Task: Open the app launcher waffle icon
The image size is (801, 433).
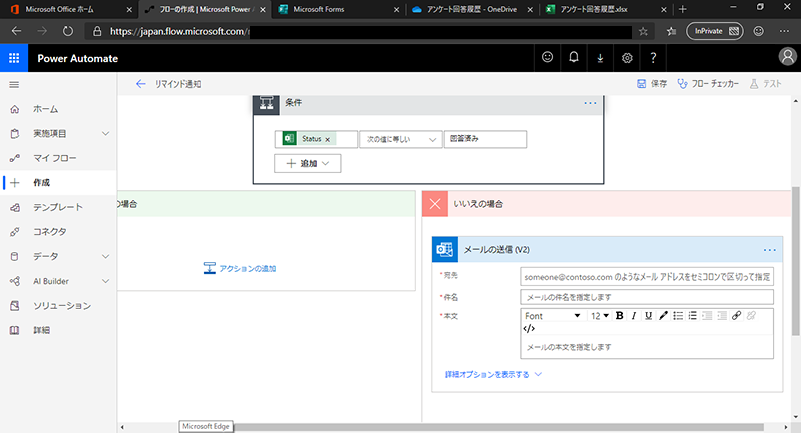Action: pyautogui.click(x=14, y=58)
